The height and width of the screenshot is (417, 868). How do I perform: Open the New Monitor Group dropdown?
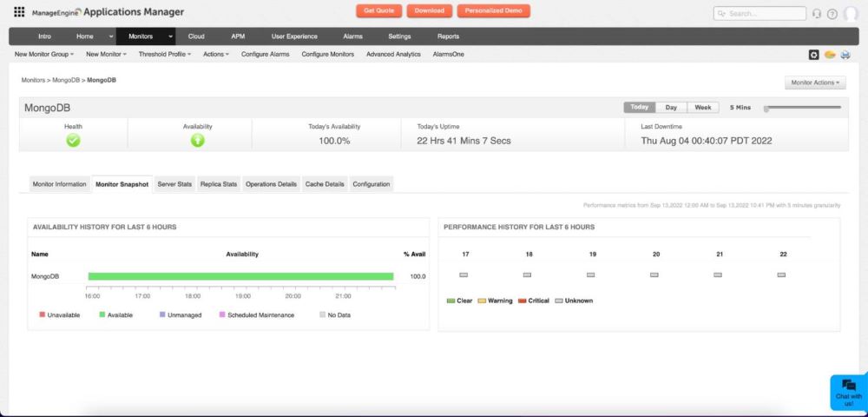[44, 54]
